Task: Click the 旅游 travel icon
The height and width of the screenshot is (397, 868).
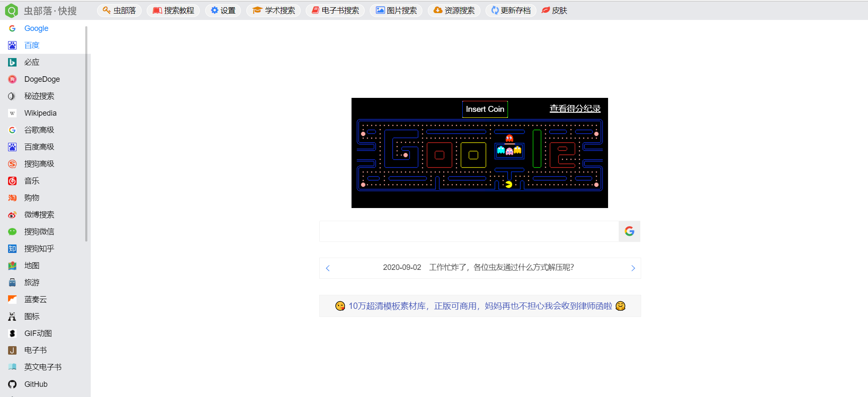Action: [12, 283]
